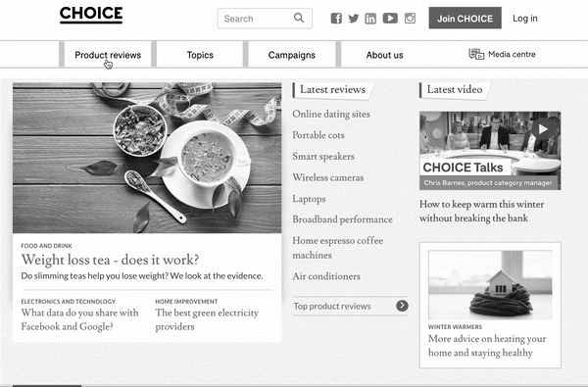
Task: Click the HOME IMPROVEMENT label
Action: [186, 302]
